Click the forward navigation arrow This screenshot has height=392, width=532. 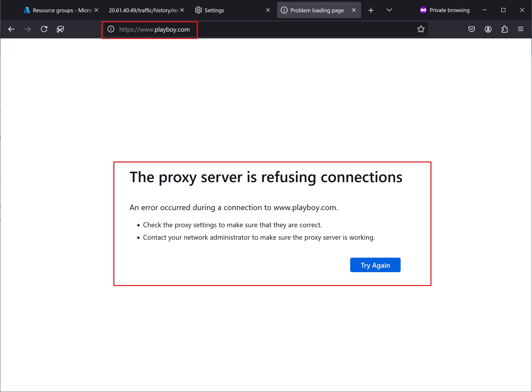point(28,29)
